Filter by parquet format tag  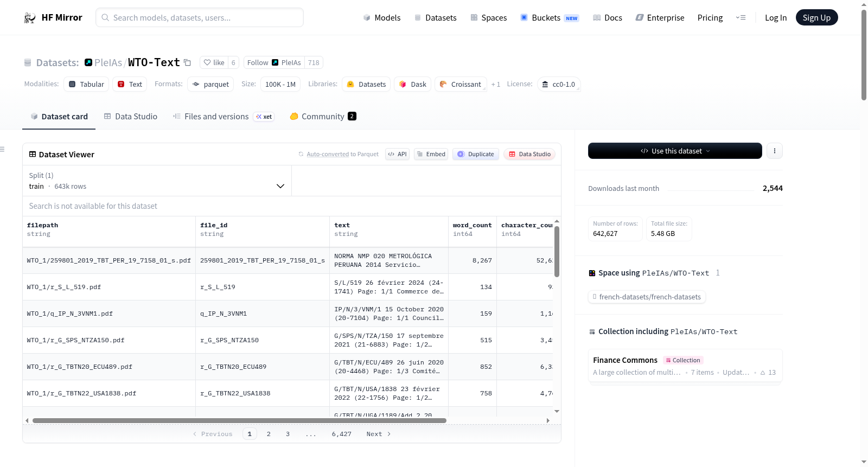(210, 84)
